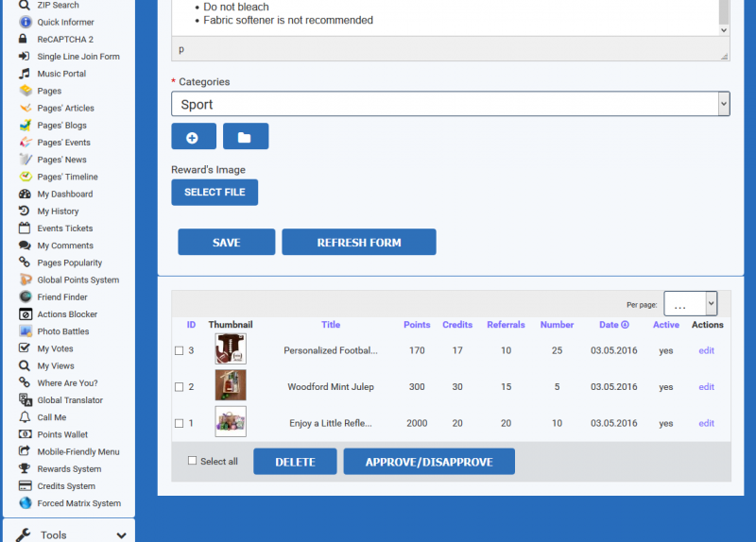The height and width of the screenshot is (542, 756).
Task: Click the Pages' Articles icon
Action: coord(26,108)
